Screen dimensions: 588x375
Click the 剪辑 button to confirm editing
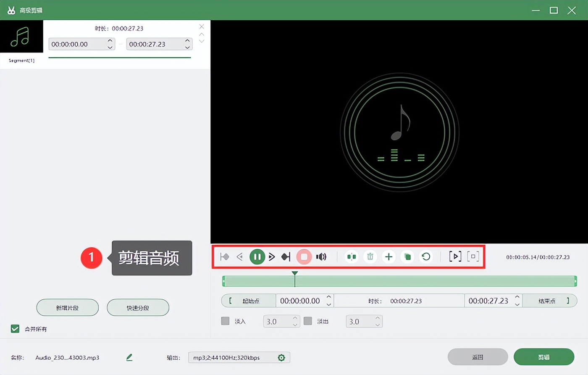pos(544,356)
